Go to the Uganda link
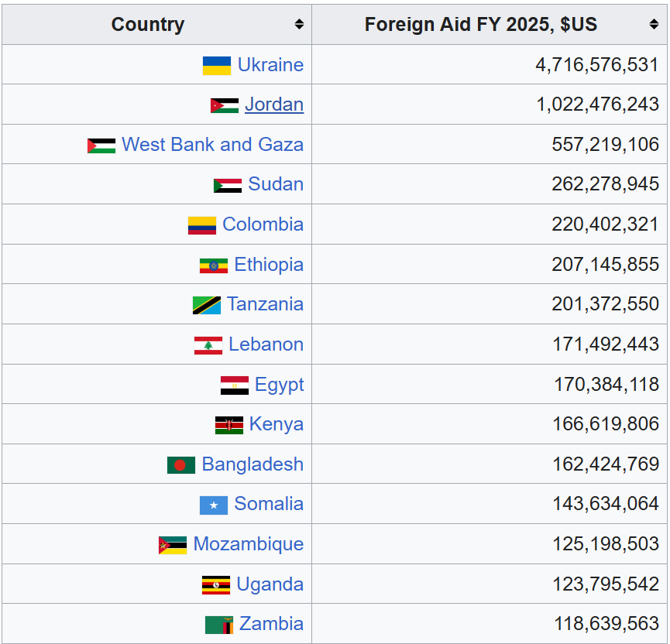The image size is (670, 644). (x=270, y=584)
